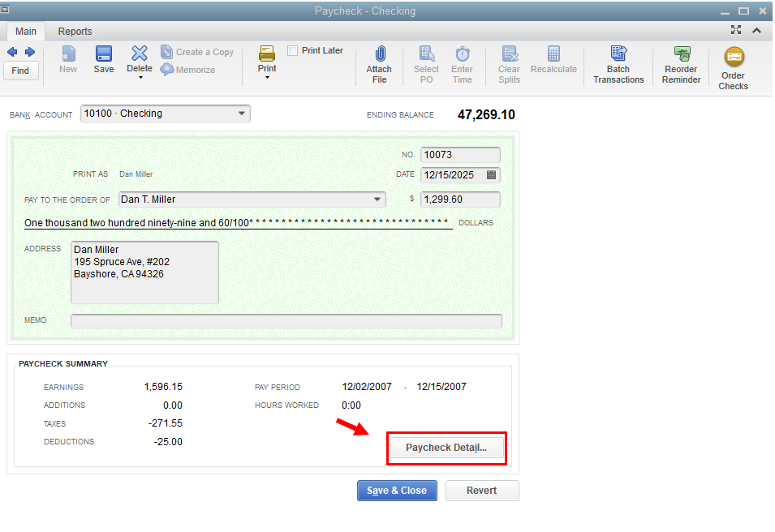Click inside the Address box
775x532 pixels.
tap(144, 272)
